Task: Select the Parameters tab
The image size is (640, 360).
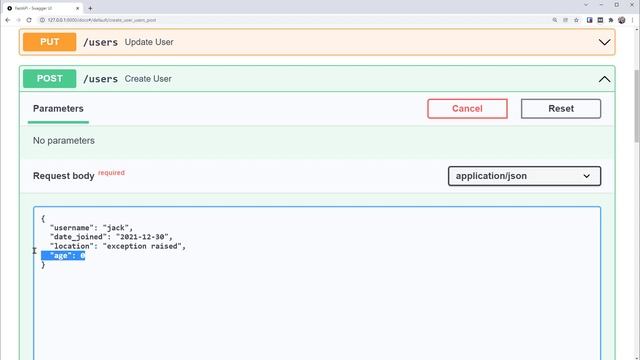Action: 58,109
